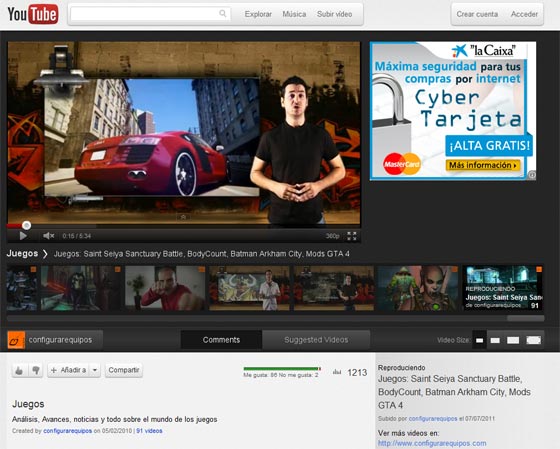This screenshot has height=449, width=560.
Task: Click the Juegos playlist breadcrumb
Action: coord(22,253)
